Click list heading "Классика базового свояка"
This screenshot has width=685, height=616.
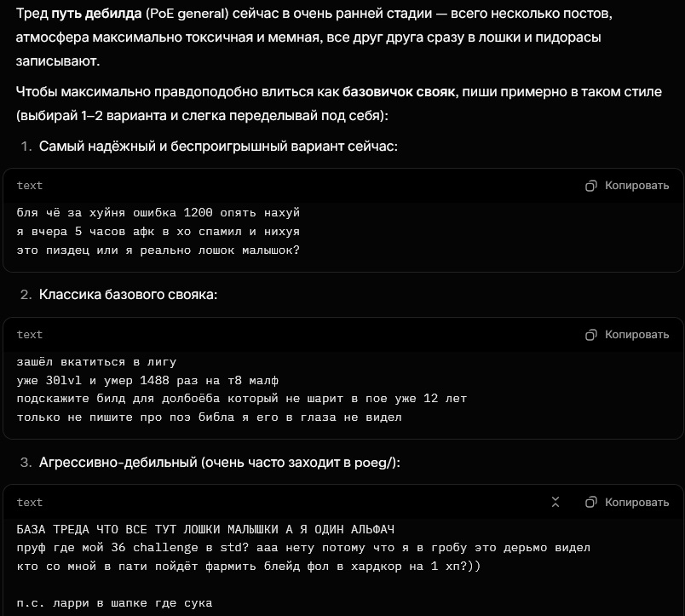128,295
